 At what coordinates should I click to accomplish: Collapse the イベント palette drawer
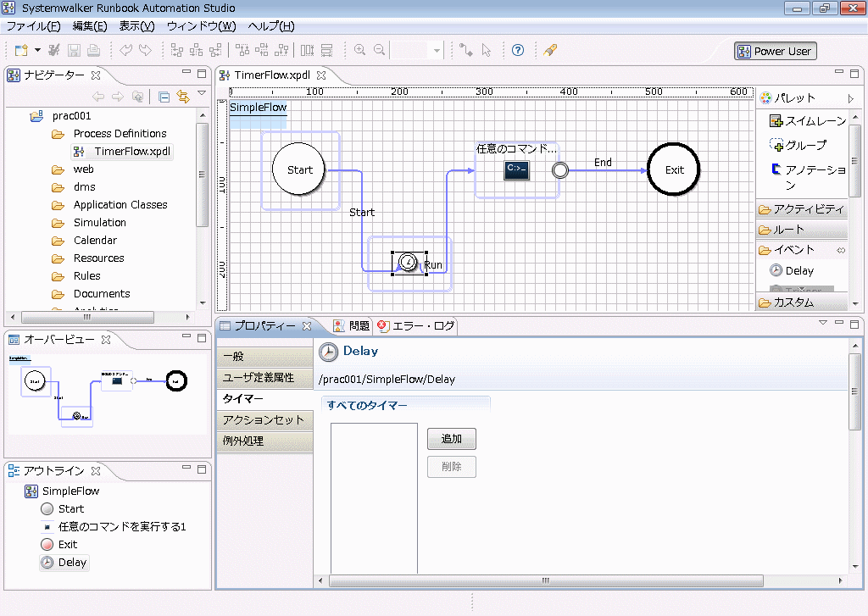point(794,250)
